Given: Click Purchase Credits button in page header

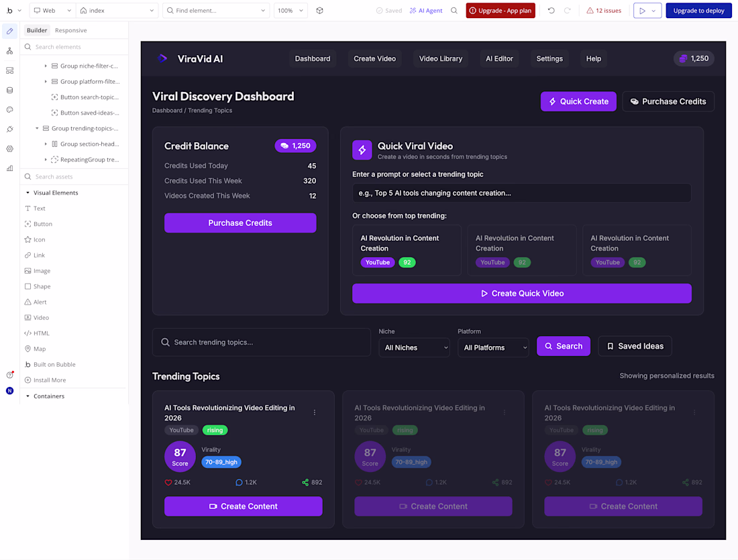Looking at the screenshot, I should tap(668, 101).
